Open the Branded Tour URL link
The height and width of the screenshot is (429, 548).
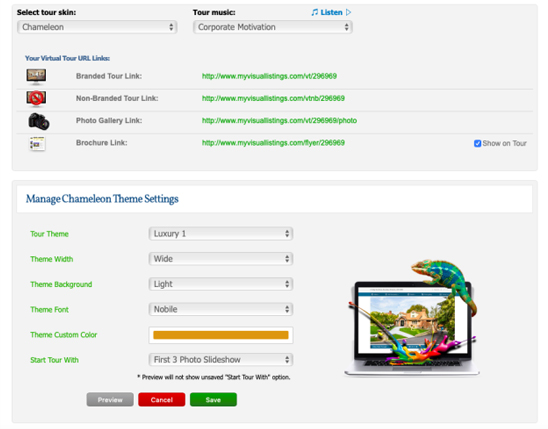269,76
